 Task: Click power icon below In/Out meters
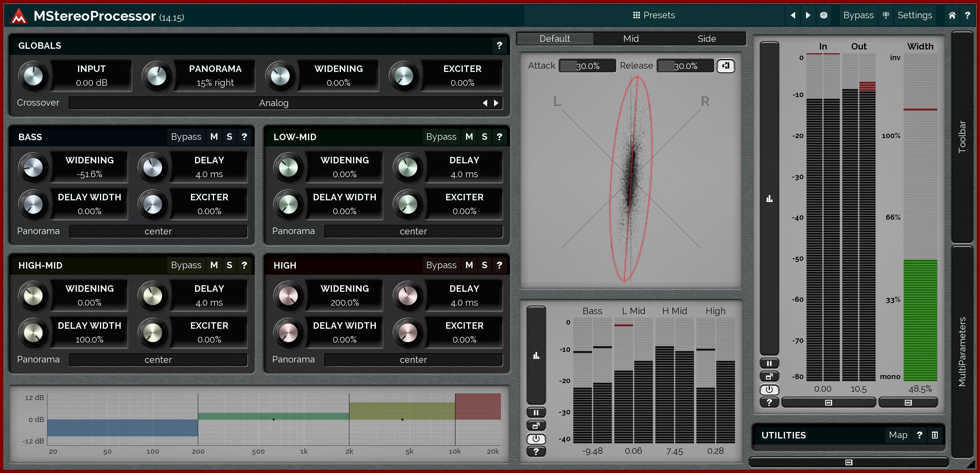769,389
